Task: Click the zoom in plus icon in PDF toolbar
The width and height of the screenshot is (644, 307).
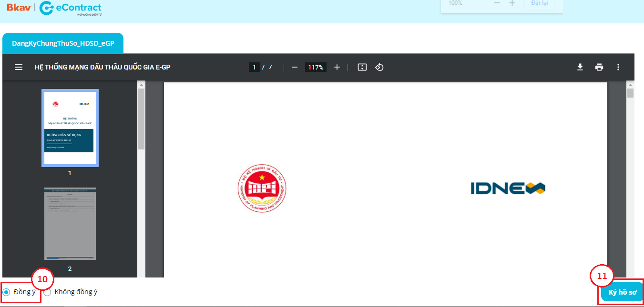Action: [337, 67]
